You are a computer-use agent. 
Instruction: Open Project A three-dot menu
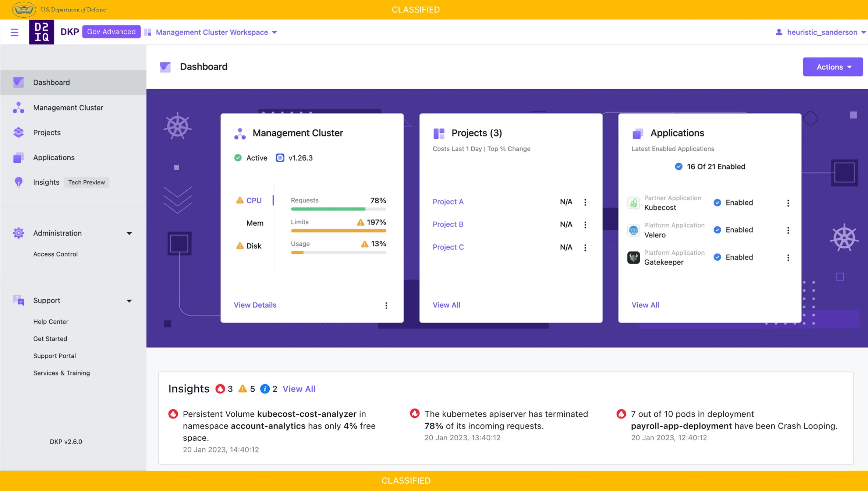tap(585, 202)
